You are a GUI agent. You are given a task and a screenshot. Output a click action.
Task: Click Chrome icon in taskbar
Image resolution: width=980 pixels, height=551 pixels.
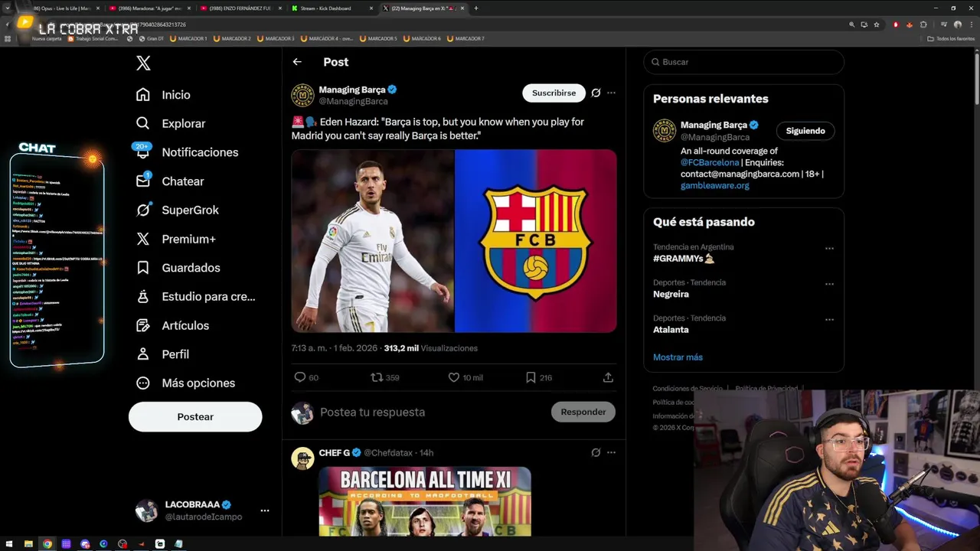pos(47,544)
